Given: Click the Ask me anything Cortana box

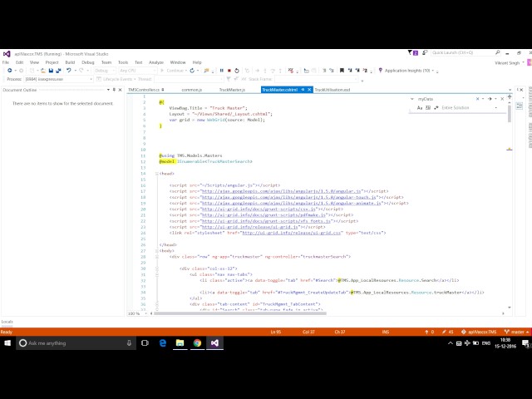Looking at the screenshot, I should coord(76,343).
